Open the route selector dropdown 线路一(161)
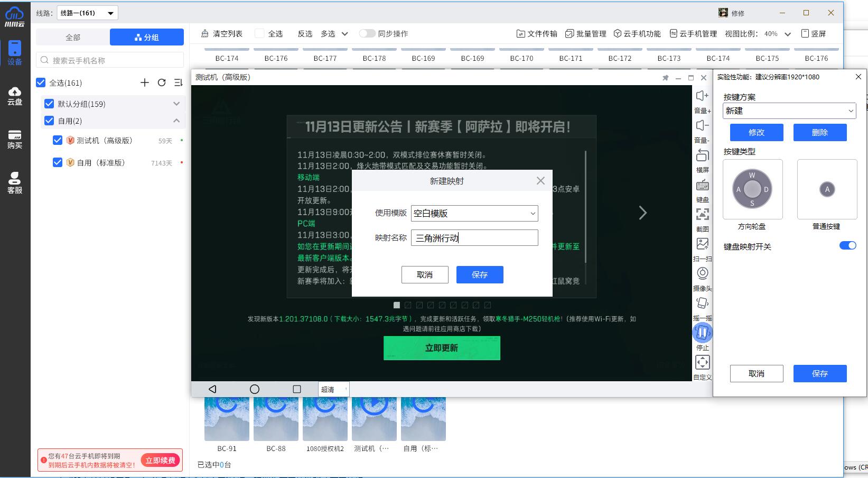 tap(87, 13)
